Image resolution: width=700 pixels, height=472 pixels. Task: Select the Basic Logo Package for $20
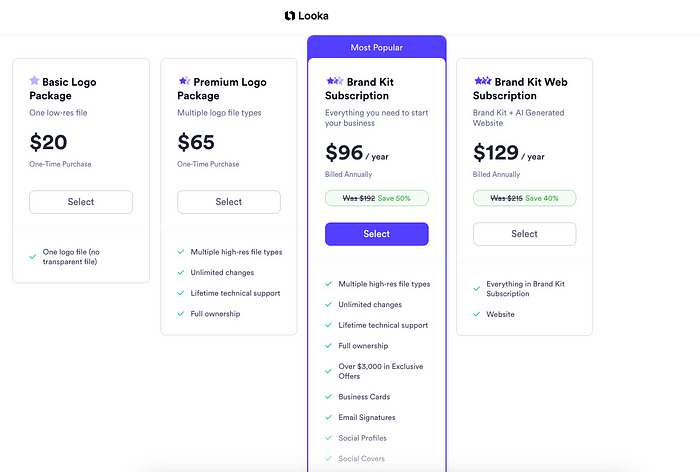[x=81, y=202]
